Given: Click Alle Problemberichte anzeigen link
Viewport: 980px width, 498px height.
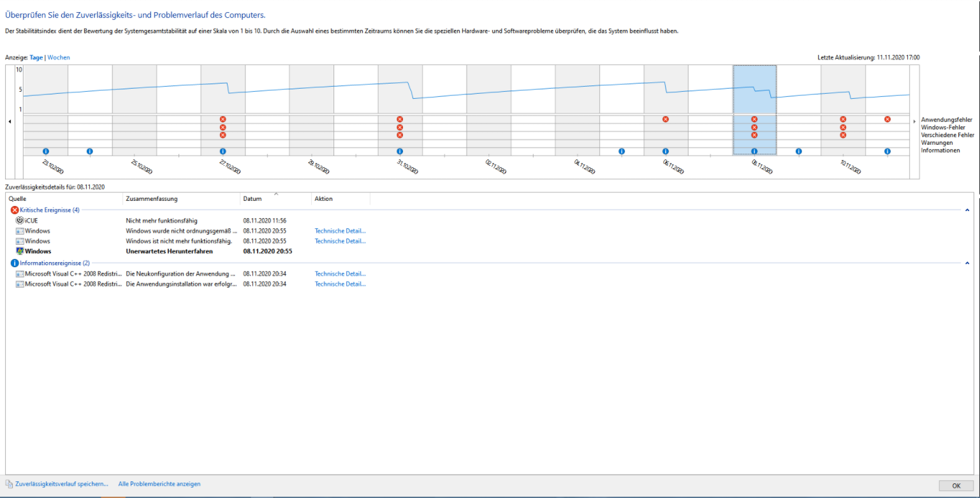Looking at the screenshot, I should (x=159, y=485).
